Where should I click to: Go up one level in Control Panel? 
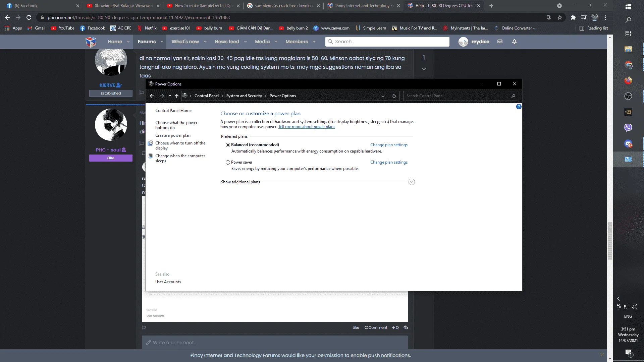click(x=177, y=96)
